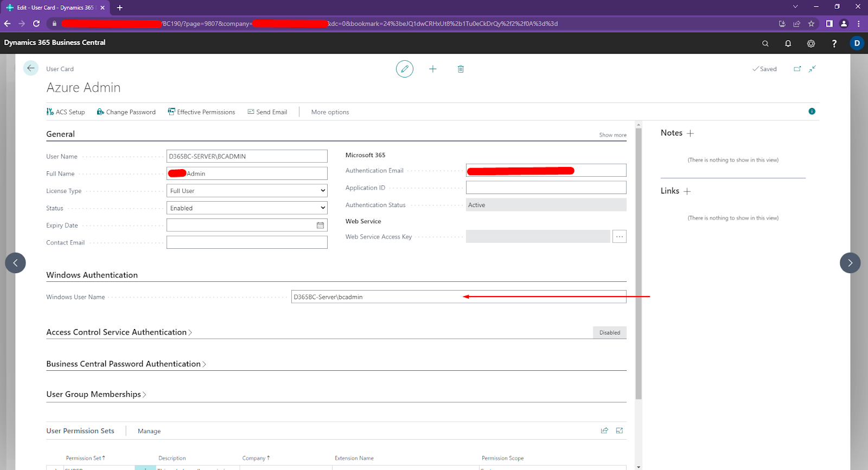Click the Permission Scope column header
This screenshot has width=868, height=470.
[503, 458]
